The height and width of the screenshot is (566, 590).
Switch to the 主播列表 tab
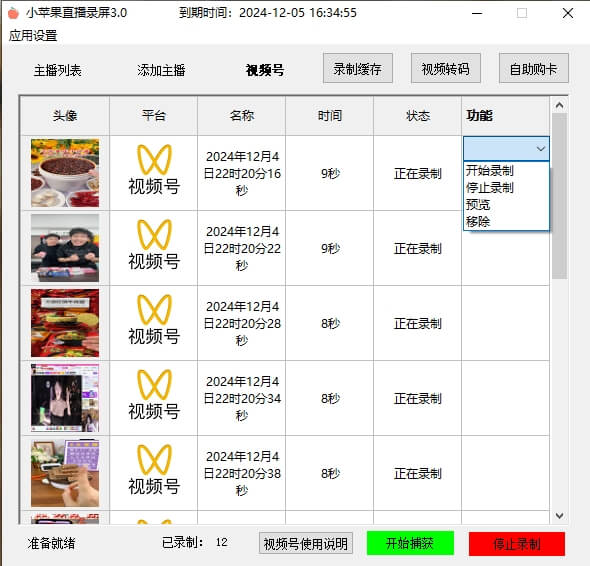click(x=57, y=70)
